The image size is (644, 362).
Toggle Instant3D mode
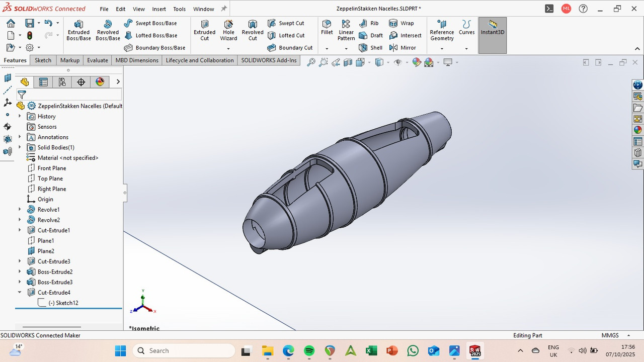[493, 35]
